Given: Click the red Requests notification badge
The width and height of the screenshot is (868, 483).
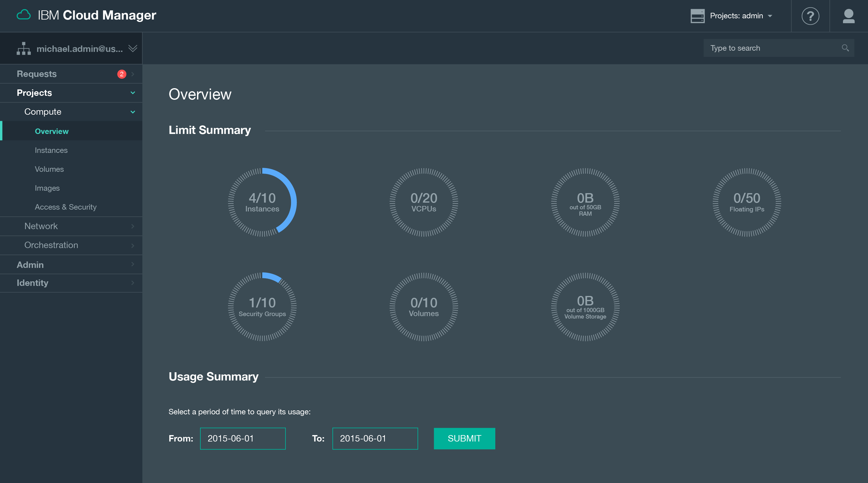Looking at the screenshot, I should click(122, 74).
